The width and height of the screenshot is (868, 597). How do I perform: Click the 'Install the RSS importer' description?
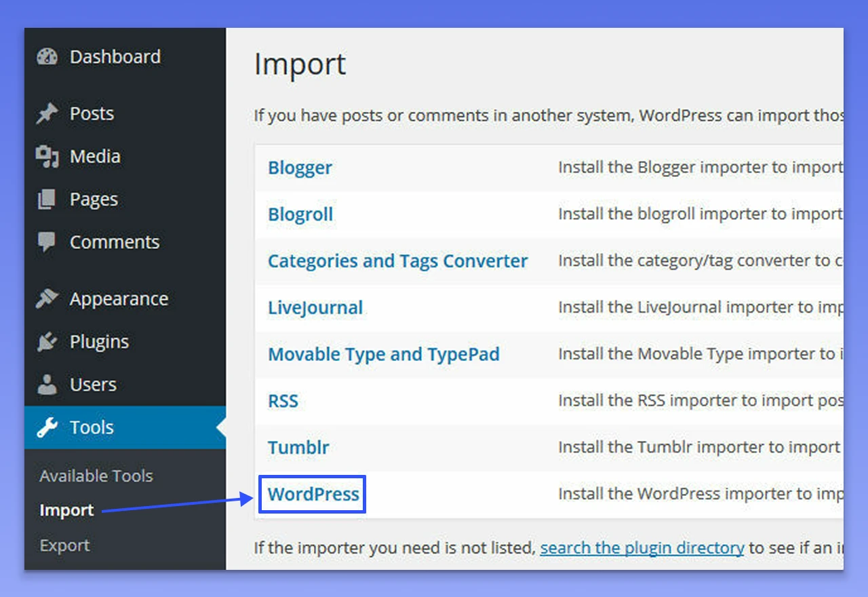(701, 401)
